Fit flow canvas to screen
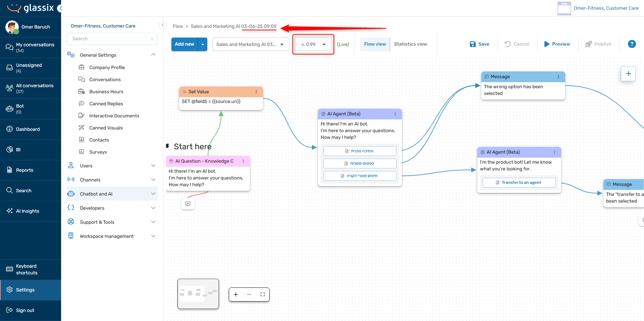This screenshot has width=644, height=321. pyautogui.click(x=263, y=295)
